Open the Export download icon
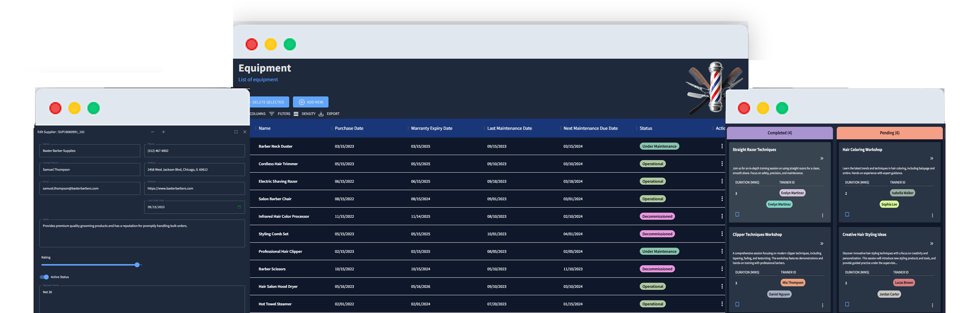This screenshot has height=313, width=980. (x=321, y=113)
